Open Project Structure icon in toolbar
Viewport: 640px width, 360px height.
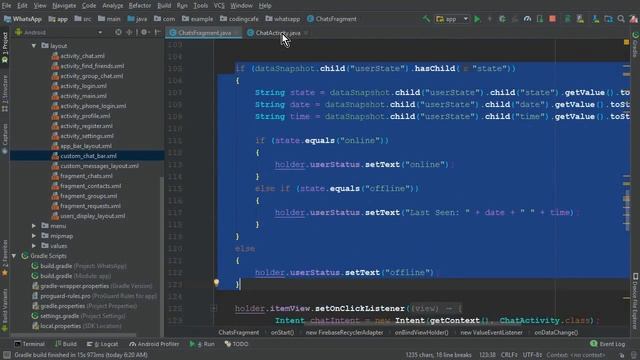tap(609, 19)
